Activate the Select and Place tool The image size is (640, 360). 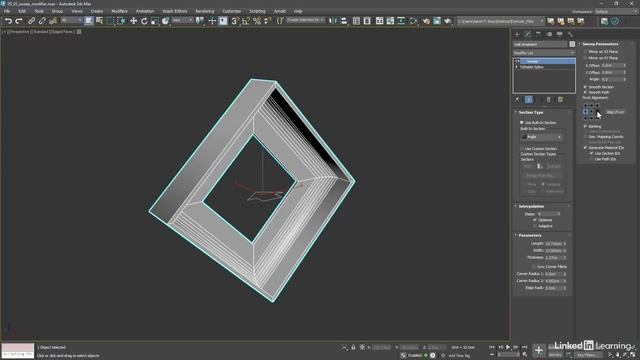[x=165, y=21]
